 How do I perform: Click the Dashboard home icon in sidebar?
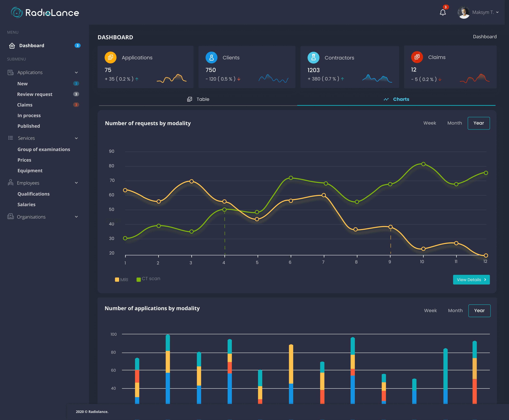pyautogui.click(x=12, y=45)
